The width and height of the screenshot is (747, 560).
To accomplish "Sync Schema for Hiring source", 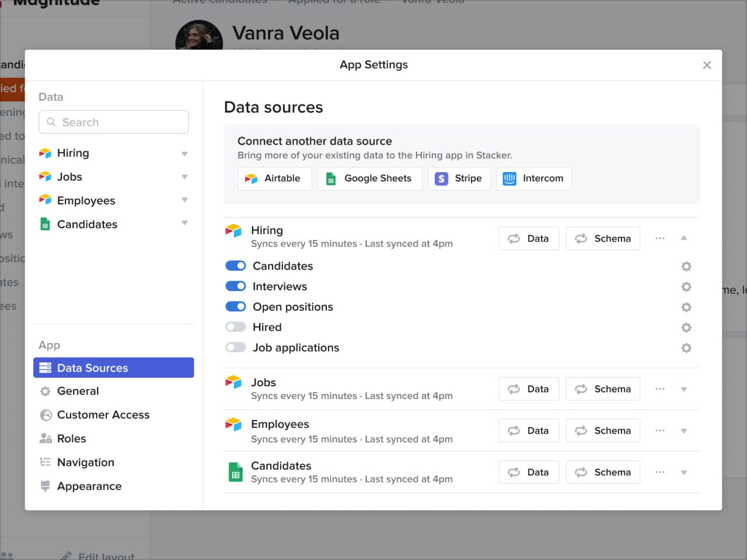I will [603, 239].
